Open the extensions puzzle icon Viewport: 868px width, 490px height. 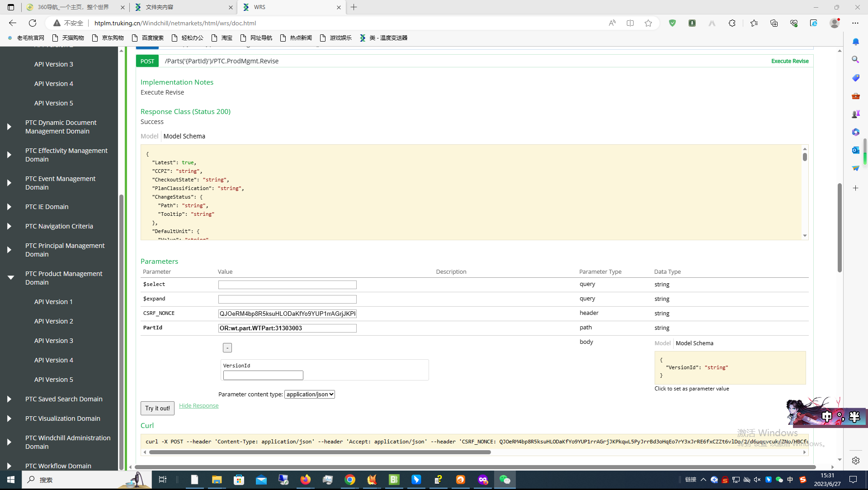click(x=732, y=23)
